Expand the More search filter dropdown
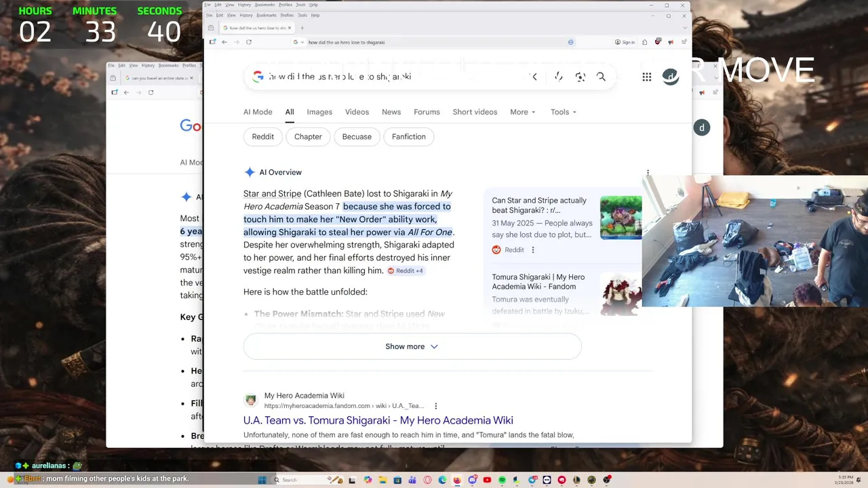This screenshot has width=868, height=488. (523, 112)
